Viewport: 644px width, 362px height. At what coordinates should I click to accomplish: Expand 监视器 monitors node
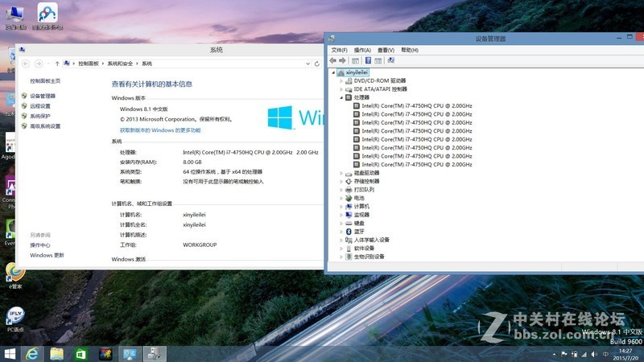[x=341, y=215]
